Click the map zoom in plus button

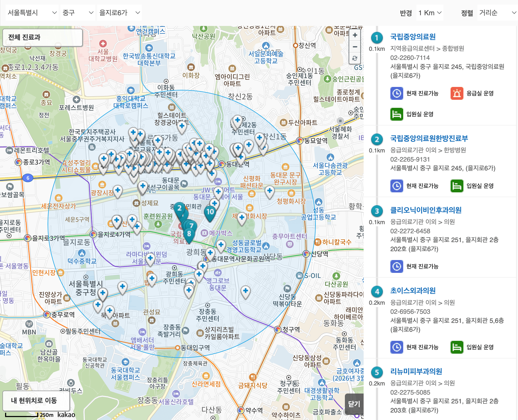(x=355, y=35)
